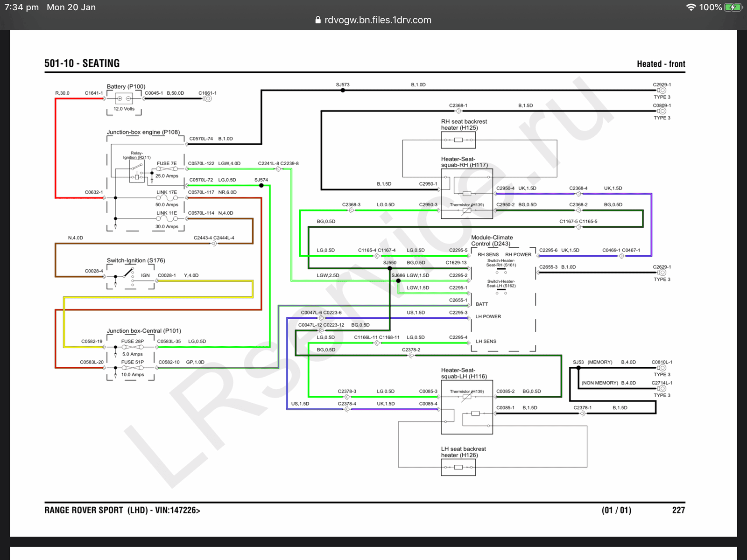747x560 pixels.
Task: Click the LINK 17E fusible link symbol
Action: [167, 198]
